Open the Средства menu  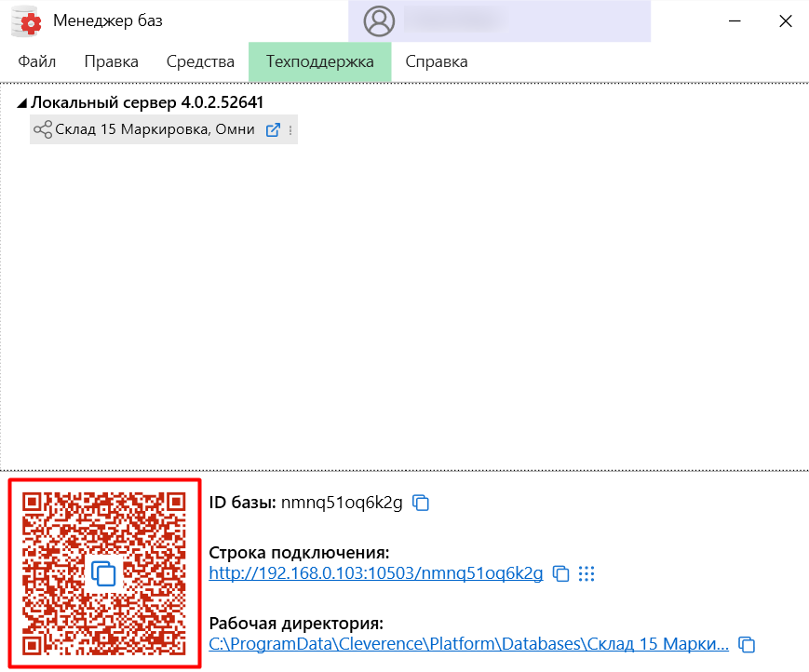[x=200, y=61]
